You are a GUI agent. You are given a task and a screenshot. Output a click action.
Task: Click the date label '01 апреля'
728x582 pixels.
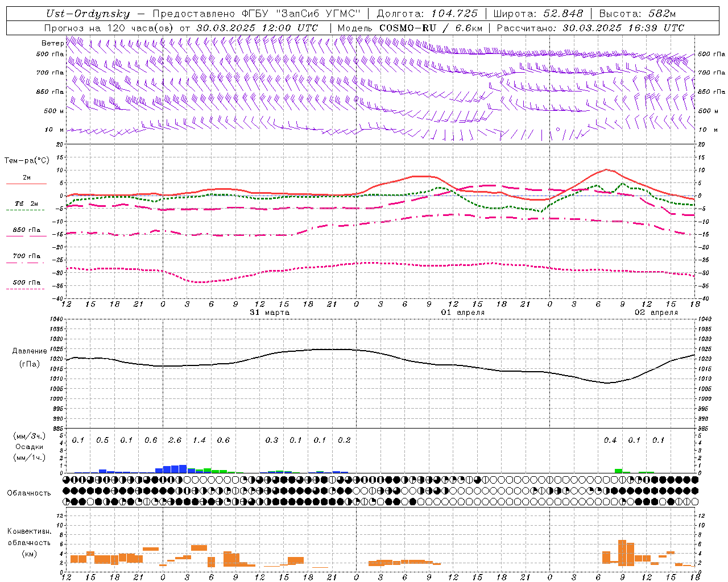[463, 313]
